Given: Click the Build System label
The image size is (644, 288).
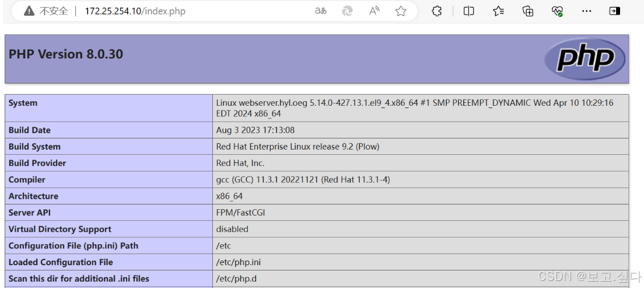Looking at the screenshot, I should 34,147.
